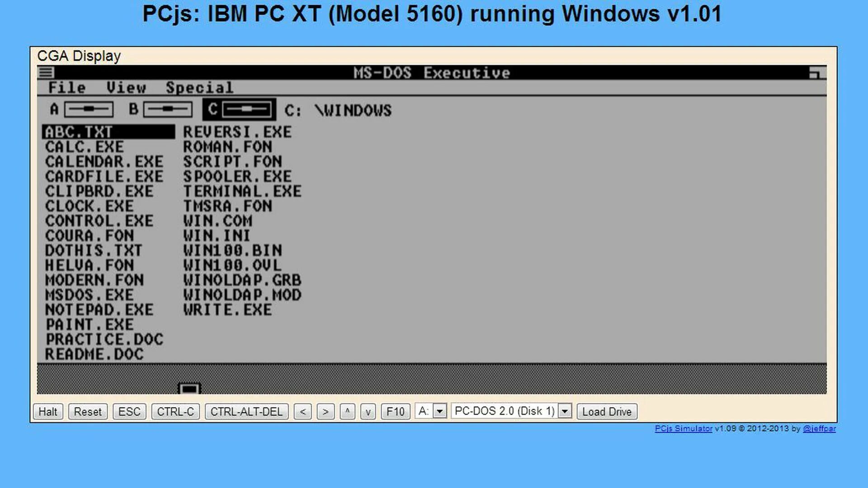Image resolution: width=868 pixels, height=488 pixels.
Task: Click minimized disk icon in icon area
Action: [189, 389]
